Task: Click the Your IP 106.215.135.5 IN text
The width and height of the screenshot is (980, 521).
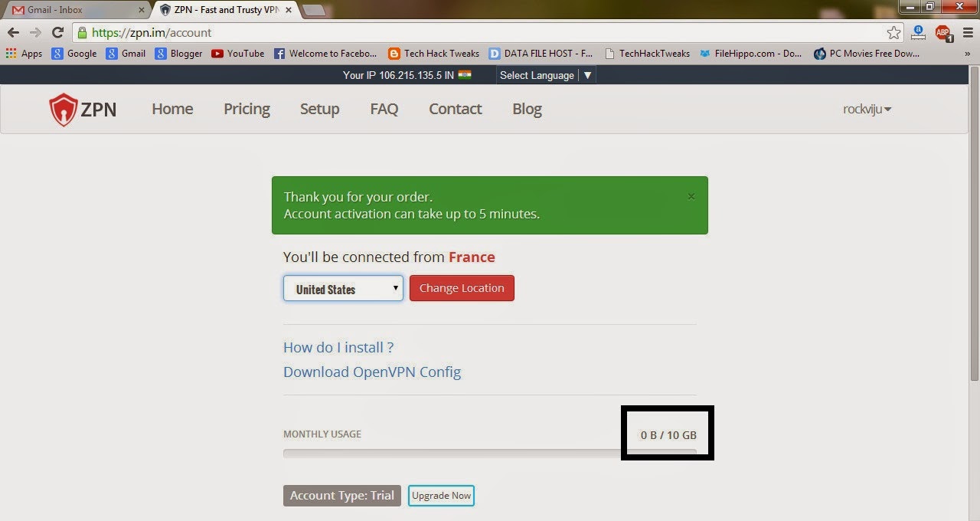Action: (x=398, y=75)
